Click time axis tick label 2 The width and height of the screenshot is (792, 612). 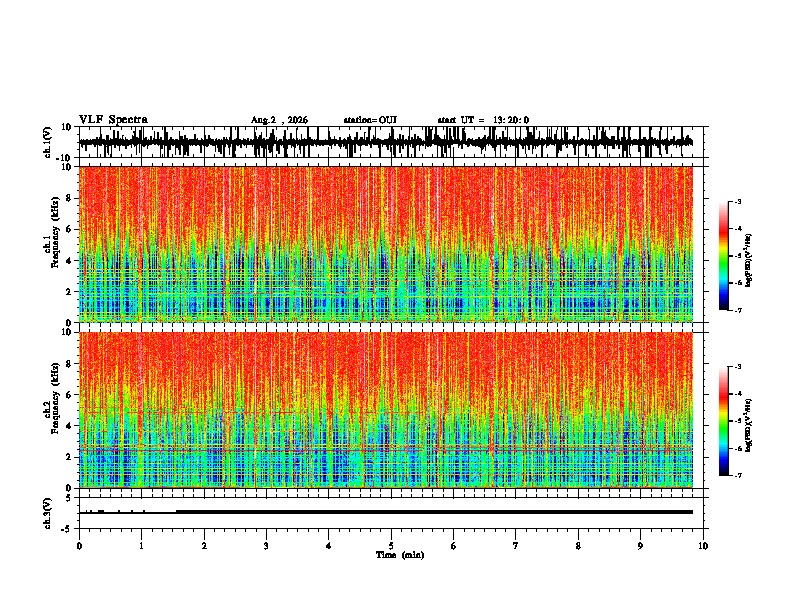(x=204, y=546)
